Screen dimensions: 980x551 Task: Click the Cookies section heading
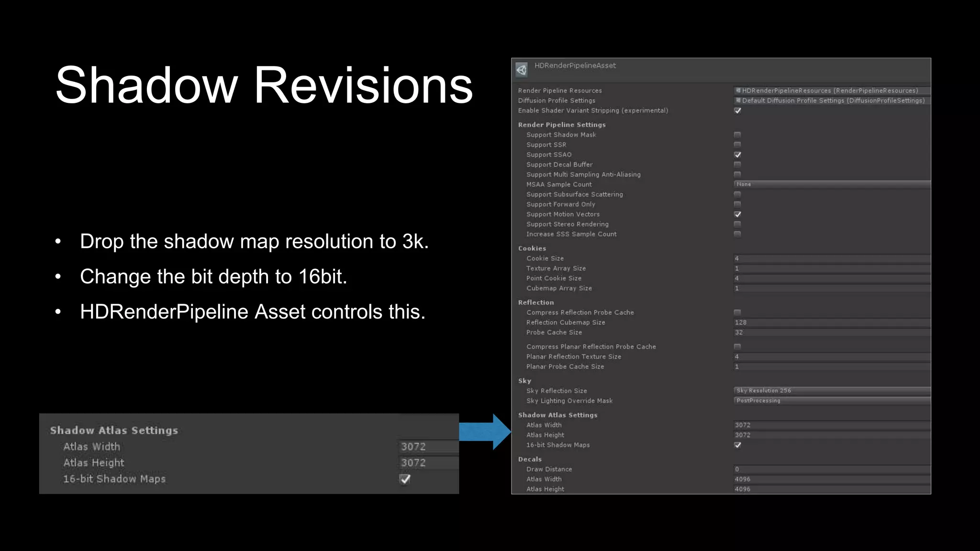coord(532,249)
